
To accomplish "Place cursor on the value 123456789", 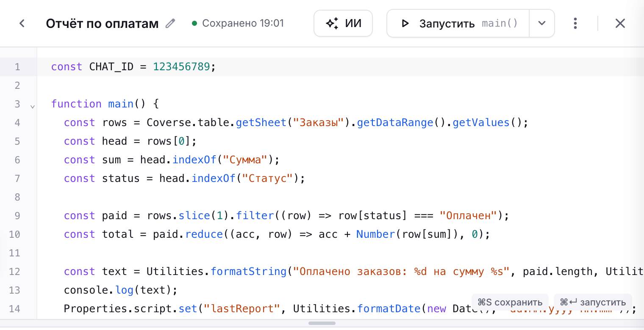I will (x=181, y=67).
